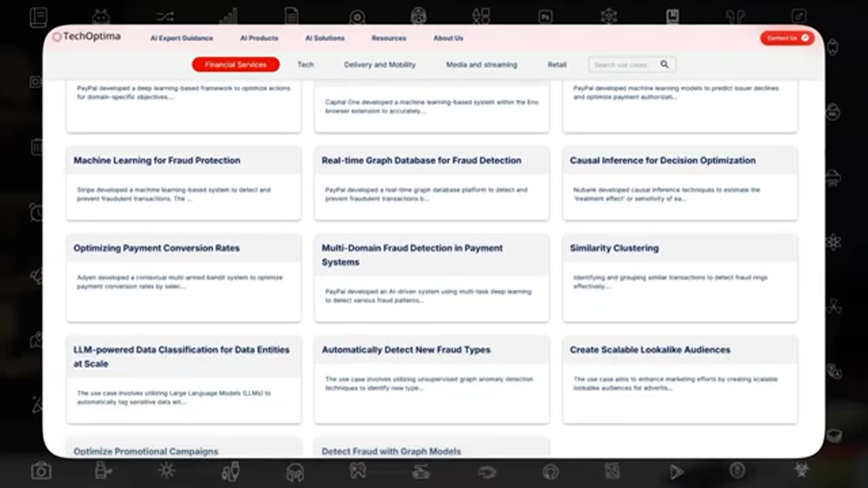Select the Retail category tab

(x=557, y=64)
